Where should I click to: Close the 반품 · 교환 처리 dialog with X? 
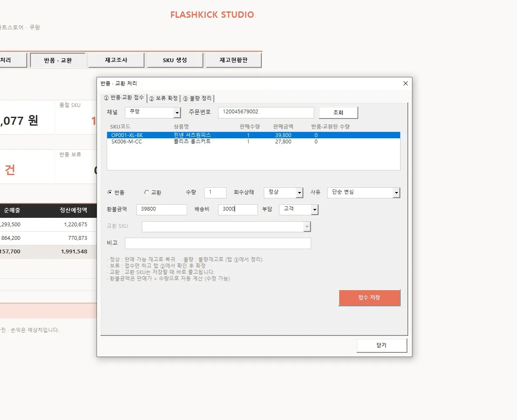pyautogui.click(x=406, y=83)
